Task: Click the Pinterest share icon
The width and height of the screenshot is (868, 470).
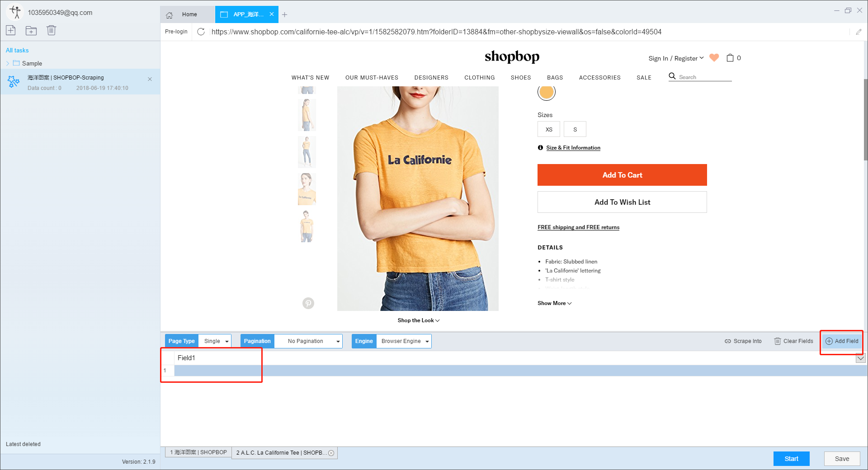Action: point(308,303)
